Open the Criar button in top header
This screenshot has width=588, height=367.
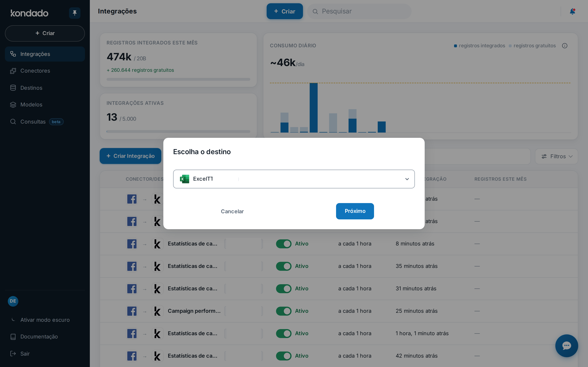pyautogui.click(x=285, y=11)
